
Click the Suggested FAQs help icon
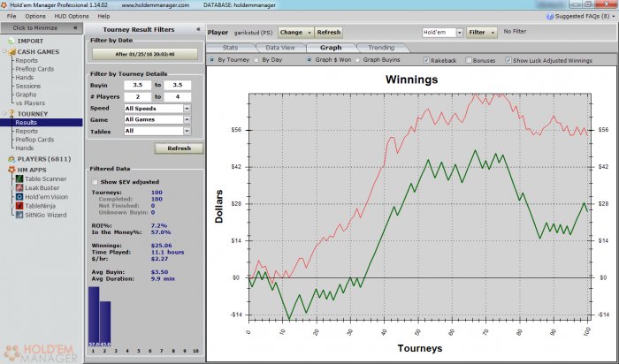click(x=550, y=17)
